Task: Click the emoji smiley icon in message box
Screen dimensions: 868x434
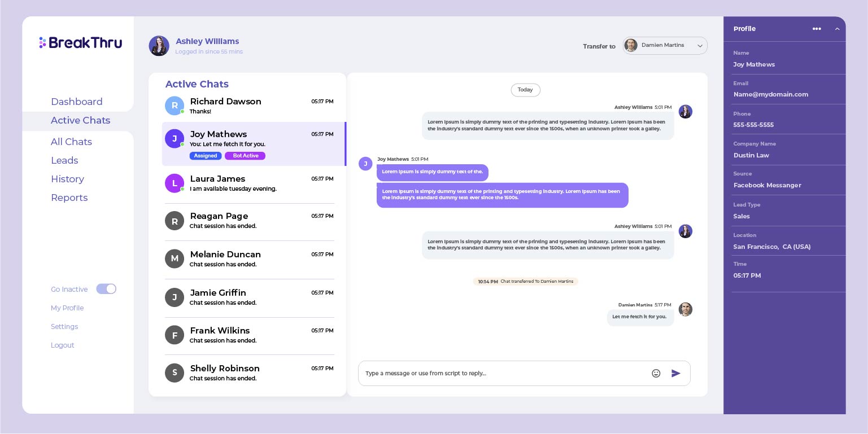Action: pos(656,373)
